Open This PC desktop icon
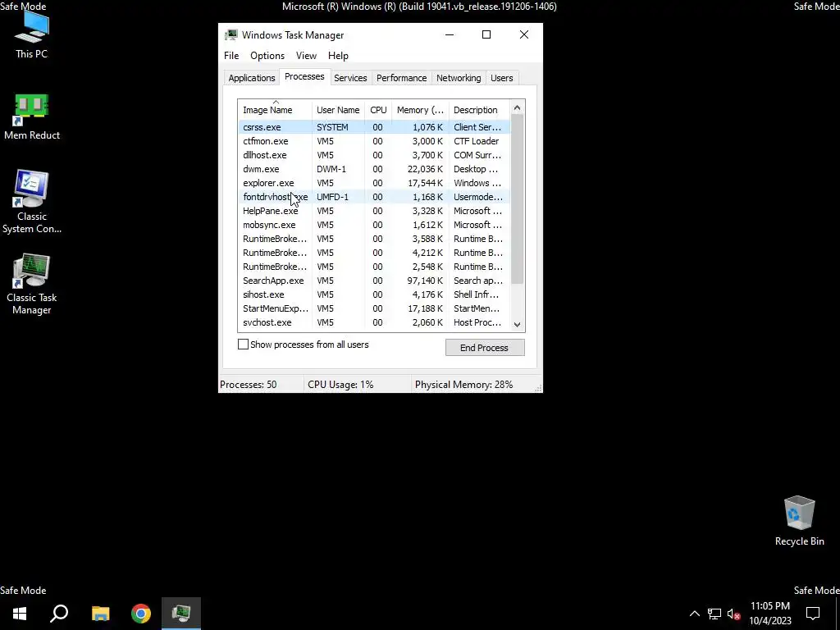 point(32,35)
